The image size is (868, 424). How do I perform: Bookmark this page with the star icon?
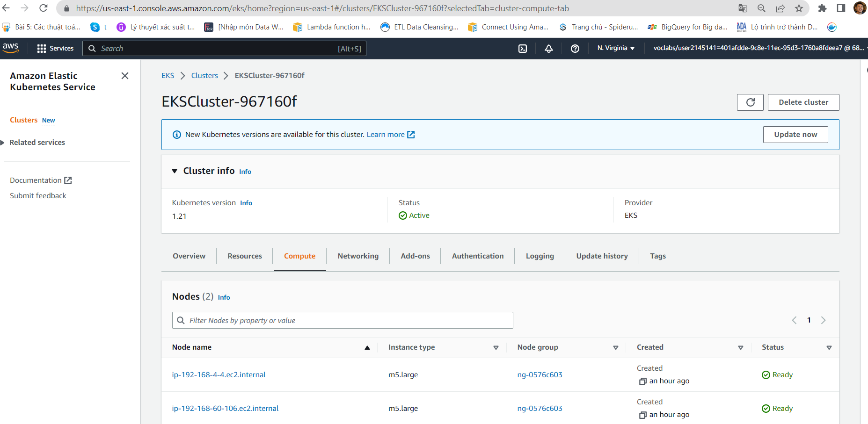(x=799, y=8)
